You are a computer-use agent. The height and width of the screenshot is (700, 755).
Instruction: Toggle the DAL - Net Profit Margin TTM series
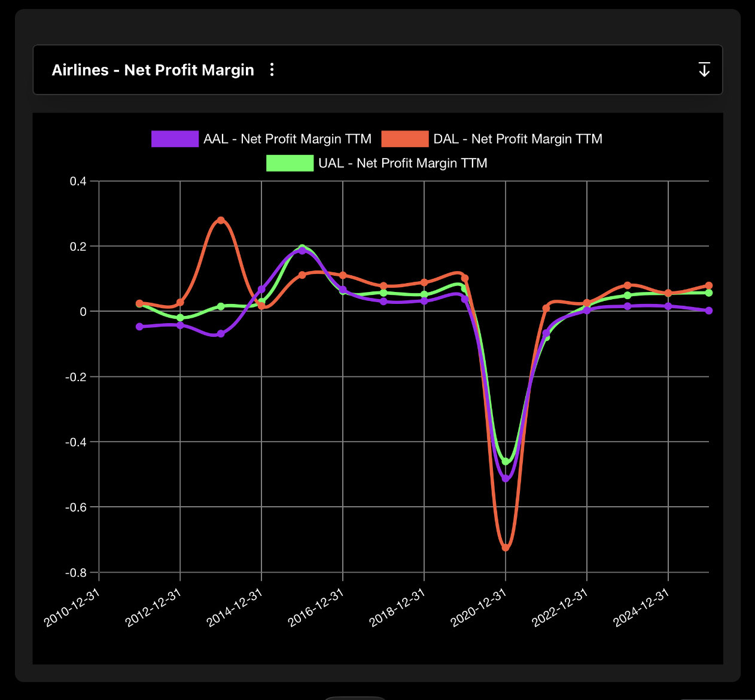(517, 138)
